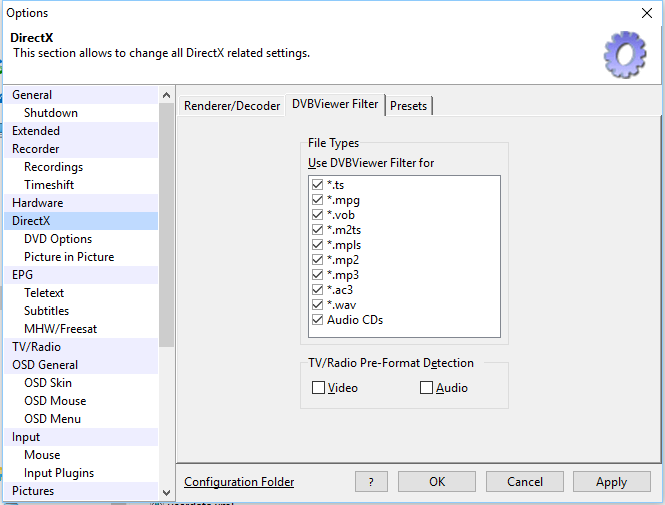
Task: Click the question mark help button
Action: pyautogui.click(x=371, y=482)
